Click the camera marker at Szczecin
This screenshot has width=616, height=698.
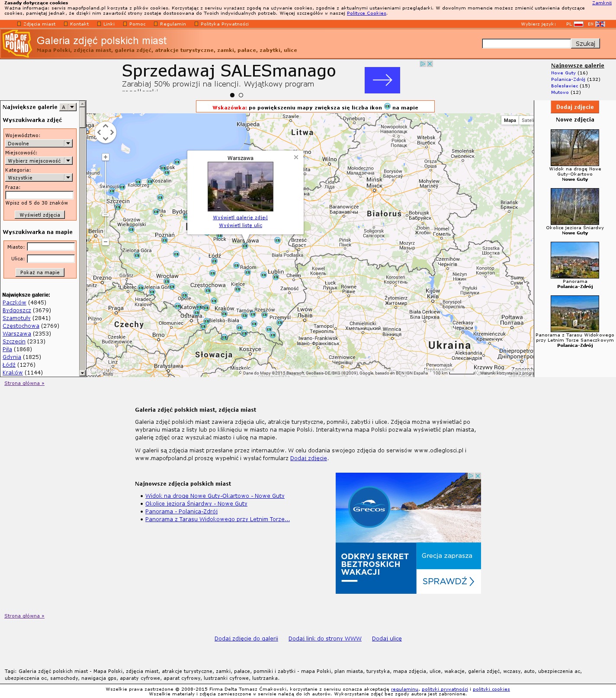(118, 207)
